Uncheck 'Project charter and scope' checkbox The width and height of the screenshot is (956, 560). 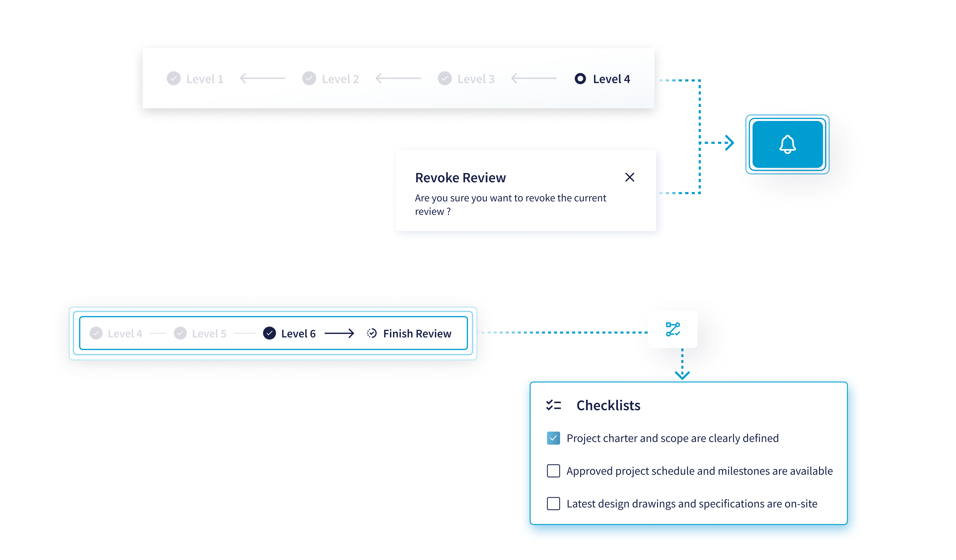[x=553, y=438]
